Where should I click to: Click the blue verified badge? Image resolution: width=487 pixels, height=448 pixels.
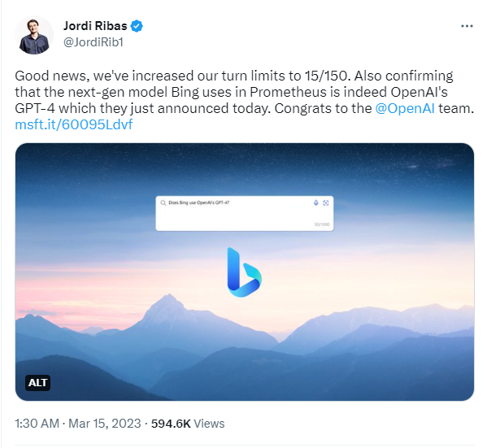(x=137, y=26)
